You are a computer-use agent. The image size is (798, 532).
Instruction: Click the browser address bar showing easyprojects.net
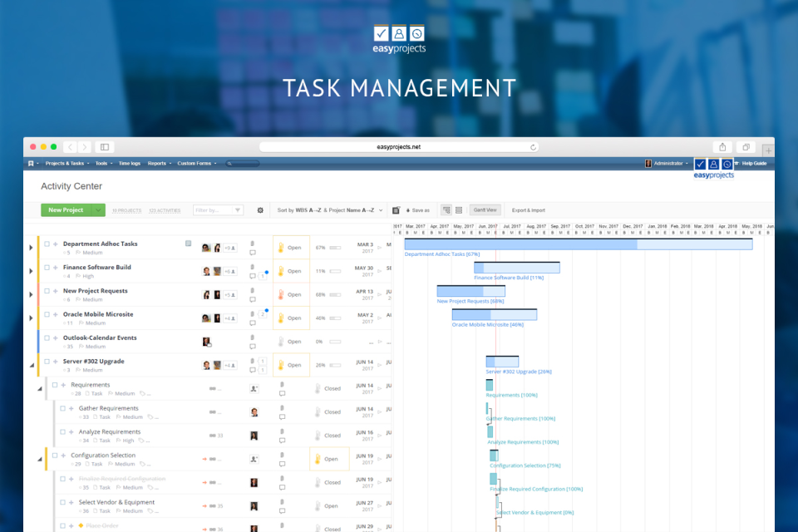click(x=399, y=145)
